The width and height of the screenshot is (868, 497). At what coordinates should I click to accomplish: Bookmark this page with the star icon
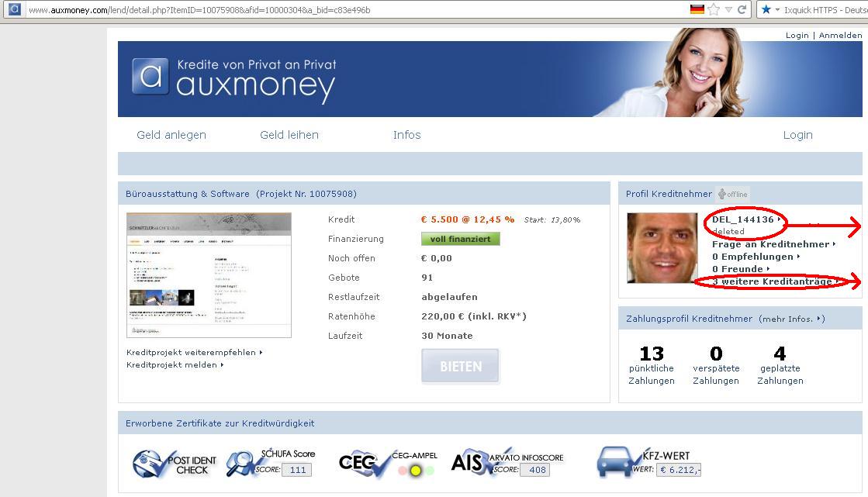coord(714,9)
